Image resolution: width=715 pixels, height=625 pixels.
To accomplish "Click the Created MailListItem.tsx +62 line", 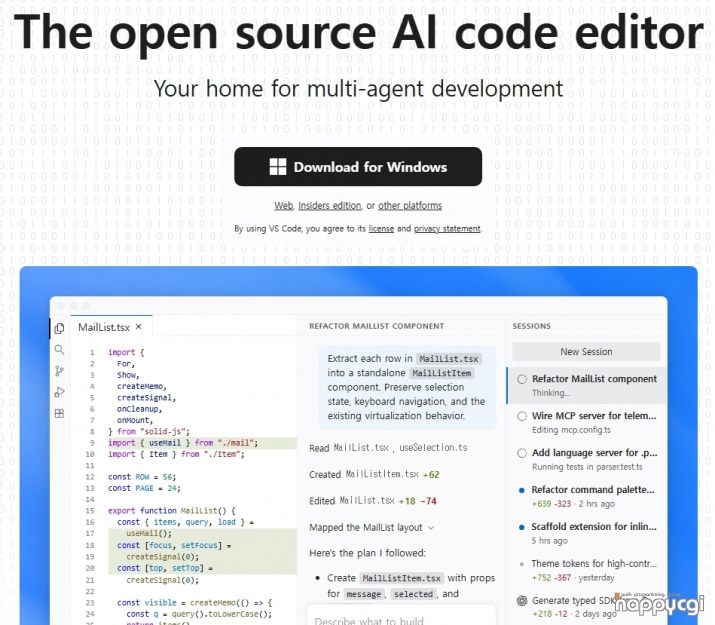I will tap(374, 475).
